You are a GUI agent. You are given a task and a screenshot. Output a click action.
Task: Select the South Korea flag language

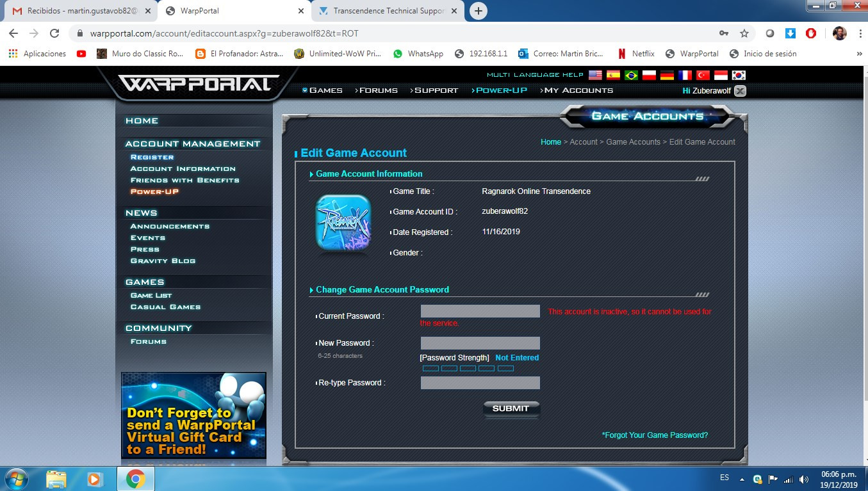739,75
